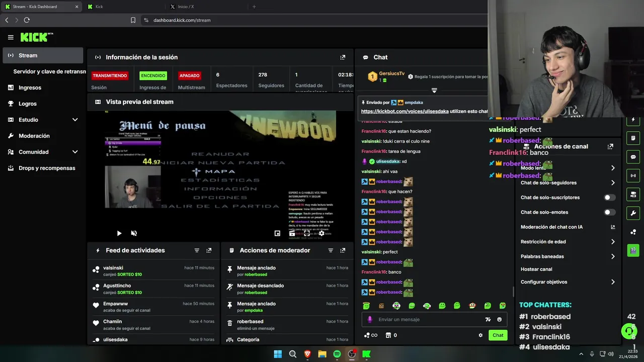Select valsinski SORTEO $10 activity entry
The image size is (644, 362).
[154, 271]
